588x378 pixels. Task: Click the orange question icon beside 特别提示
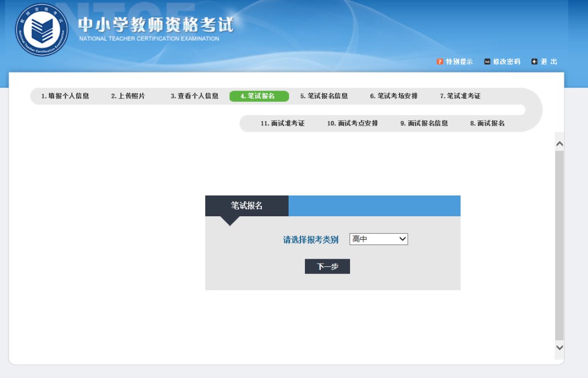pos(440,62)
